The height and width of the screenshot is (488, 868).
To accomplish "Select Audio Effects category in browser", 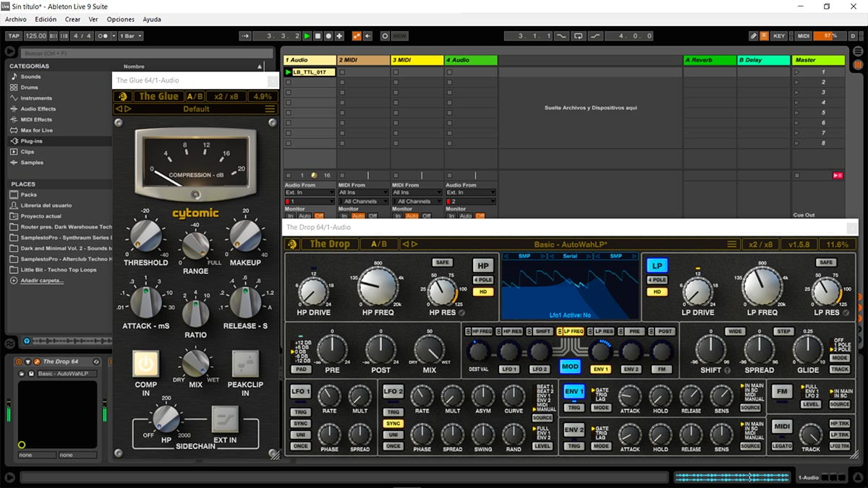I will [x=38, y=108].
